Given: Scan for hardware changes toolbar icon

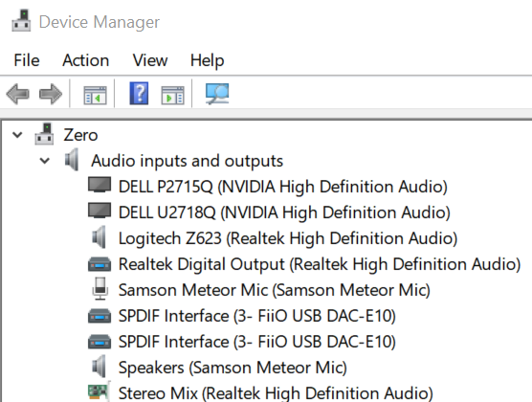Looking at the screenshot, I should tap(217, 94).
